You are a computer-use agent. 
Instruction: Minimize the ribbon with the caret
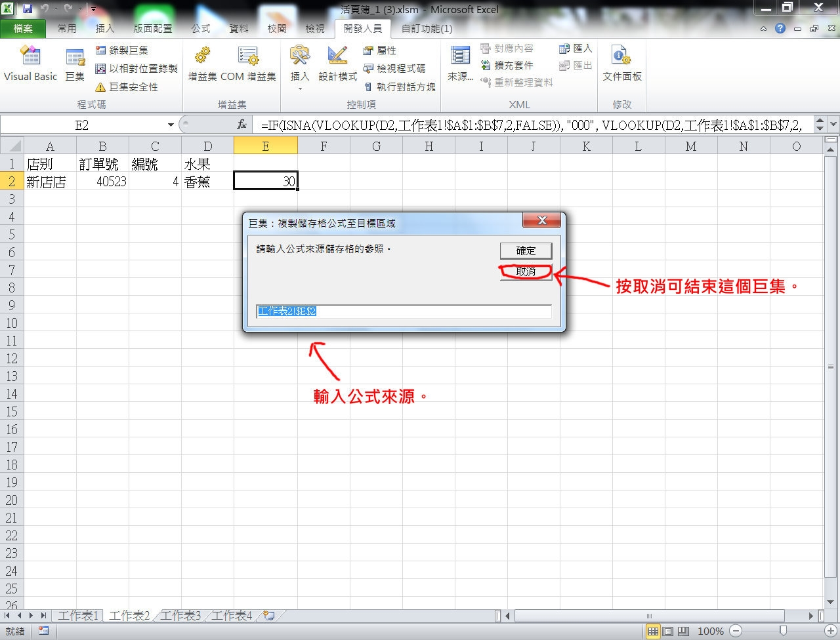click(763, 28)
